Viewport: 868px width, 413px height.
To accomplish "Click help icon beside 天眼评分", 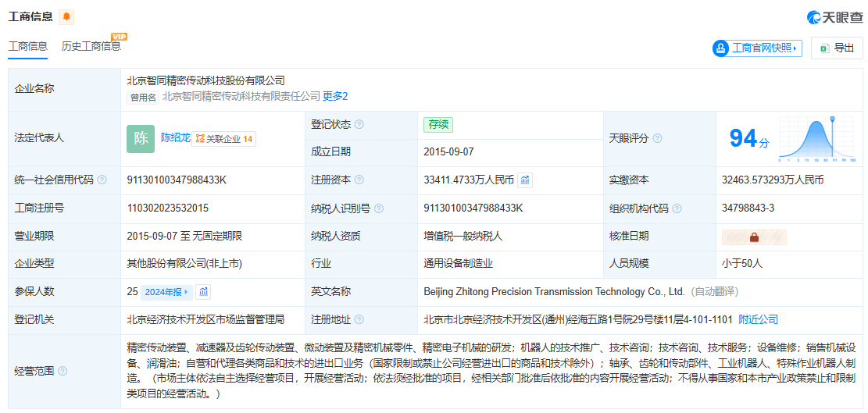I will coord(657,139).
